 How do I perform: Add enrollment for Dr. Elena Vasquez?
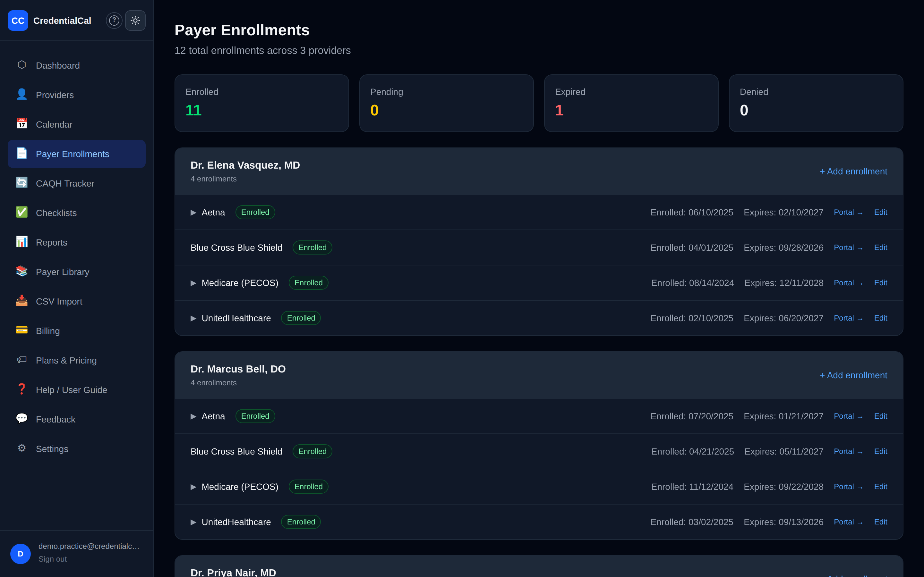pos(853,171)
